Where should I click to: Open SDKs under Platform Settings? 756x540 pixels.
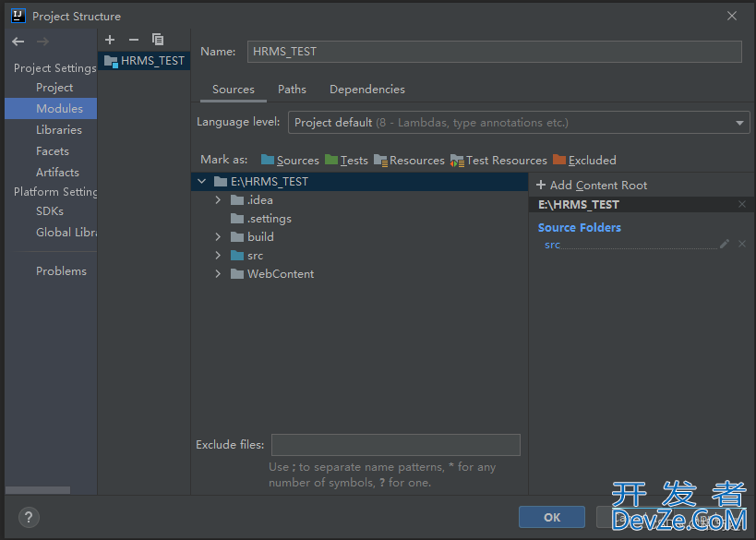[50, 211]
